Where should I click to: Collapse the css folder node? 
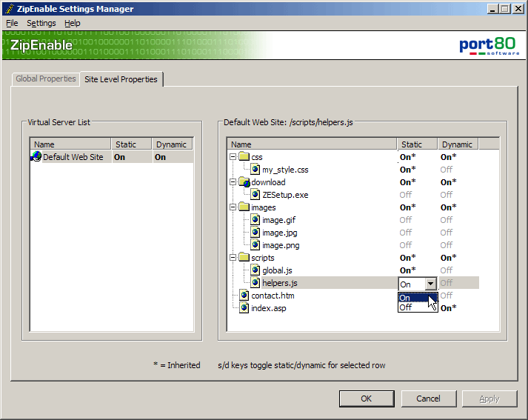tap(233, 156)
